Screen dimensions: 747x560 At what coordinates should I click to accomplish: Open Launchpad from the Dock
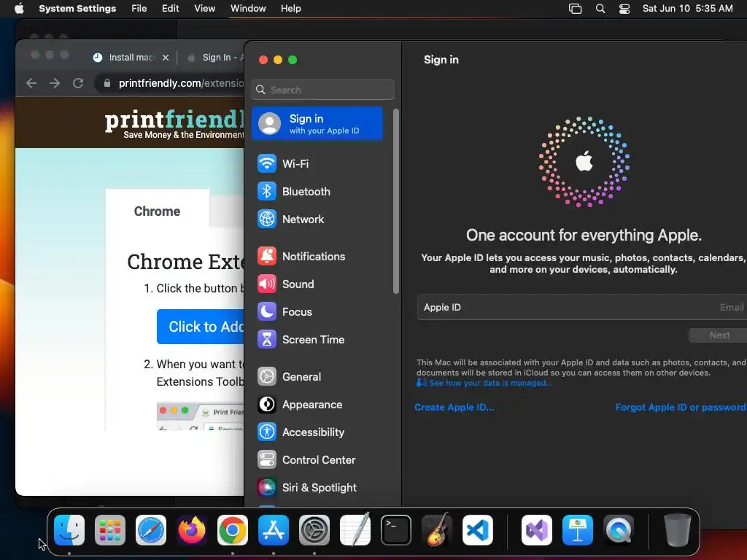click(110, 530)
